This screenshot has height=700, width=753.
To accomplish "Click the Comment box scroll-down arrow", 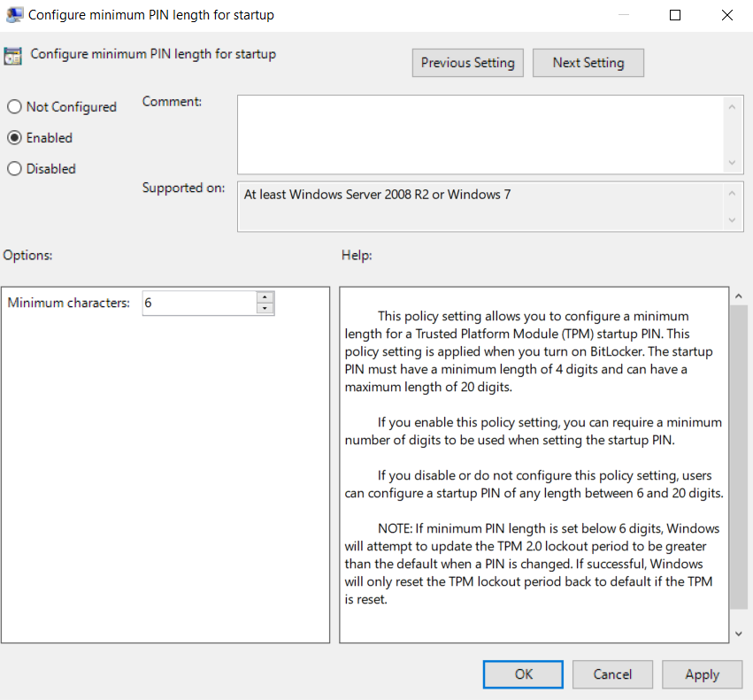I will (733, 162).
